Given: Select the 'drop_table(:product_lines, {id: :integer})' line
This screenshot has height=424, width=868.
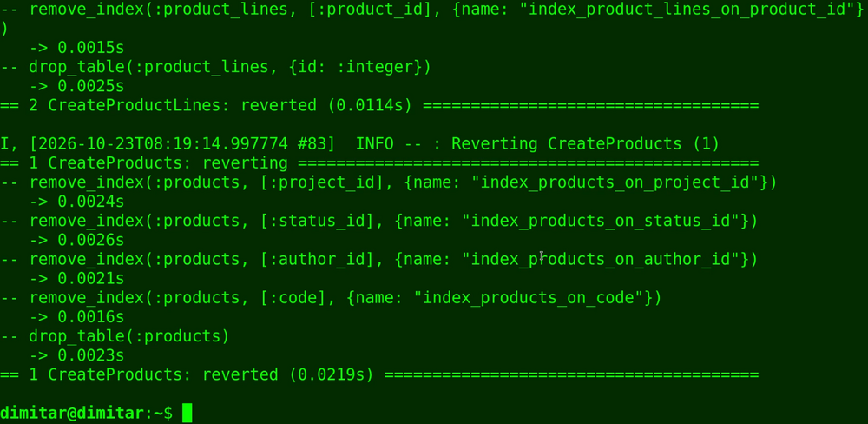Looking at the screenshot, I should (x=215, y=67).
